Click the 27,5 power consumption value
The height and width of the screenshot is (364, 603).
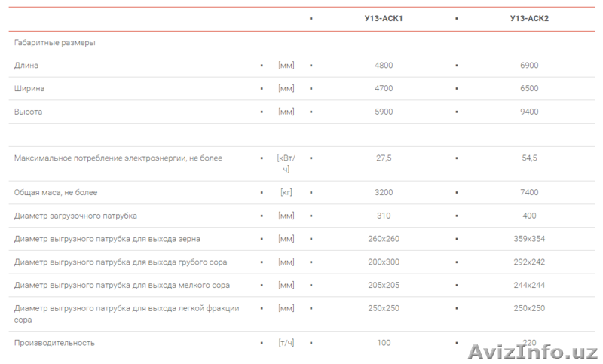pos(383,158)
